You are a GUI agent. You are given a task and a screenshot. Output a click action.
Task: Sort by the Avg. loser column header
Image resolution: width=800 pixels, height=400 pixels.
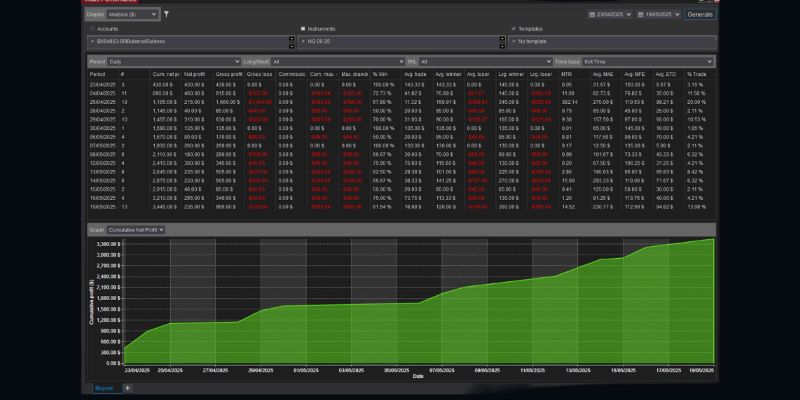[481, 74]
